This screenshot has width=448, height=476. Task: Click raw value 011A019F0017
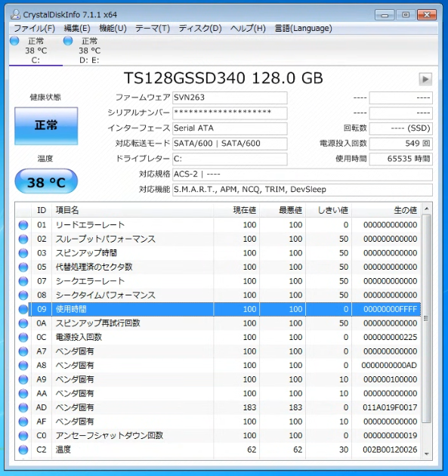pos(390,407)
